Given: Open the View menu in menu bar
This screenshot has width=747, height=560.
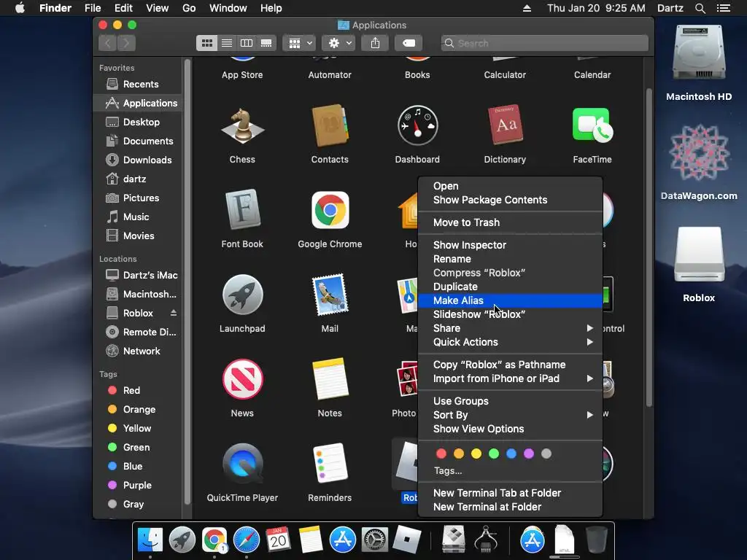Looking at the screenshot, I should [x=158, y=8].
